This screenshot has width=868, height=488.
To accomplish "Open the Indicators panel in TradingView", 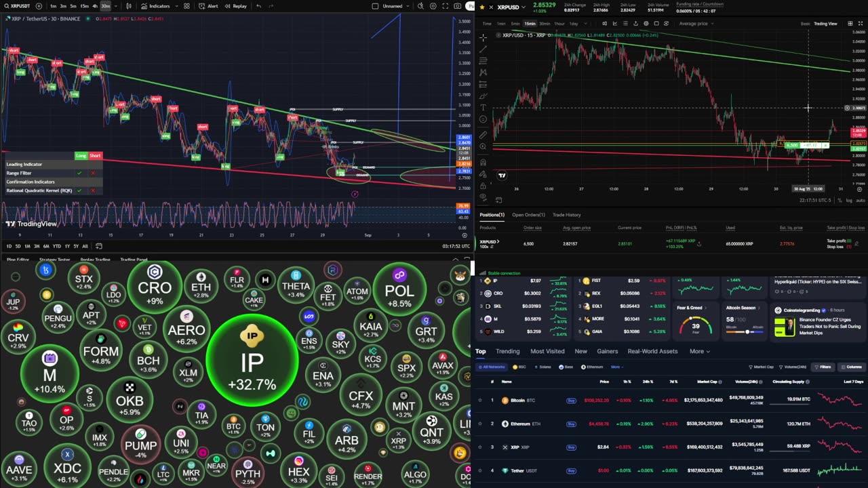I will (x=155, y=6).
